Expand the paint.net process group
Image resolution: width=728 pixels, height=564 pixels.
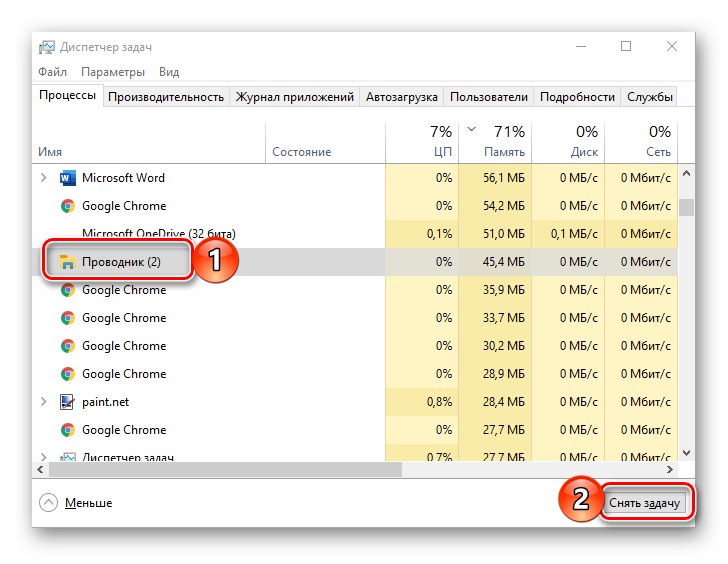click(43, 402)
